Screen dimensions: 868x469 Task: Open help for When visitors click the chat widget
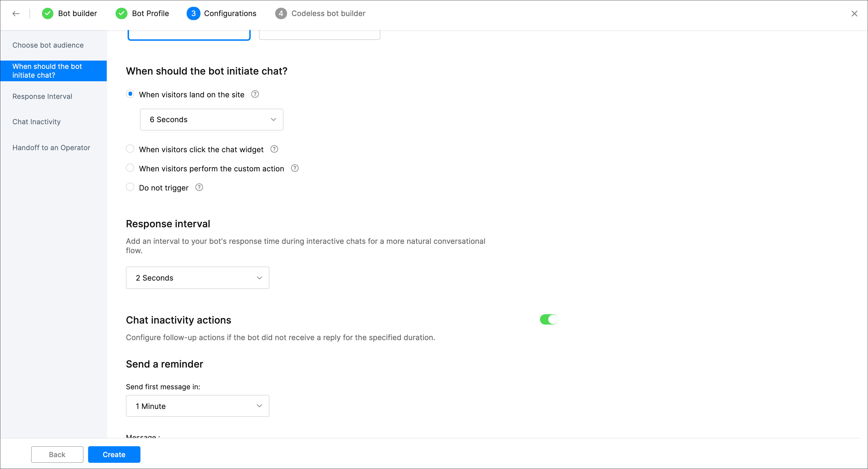(274, 149)
